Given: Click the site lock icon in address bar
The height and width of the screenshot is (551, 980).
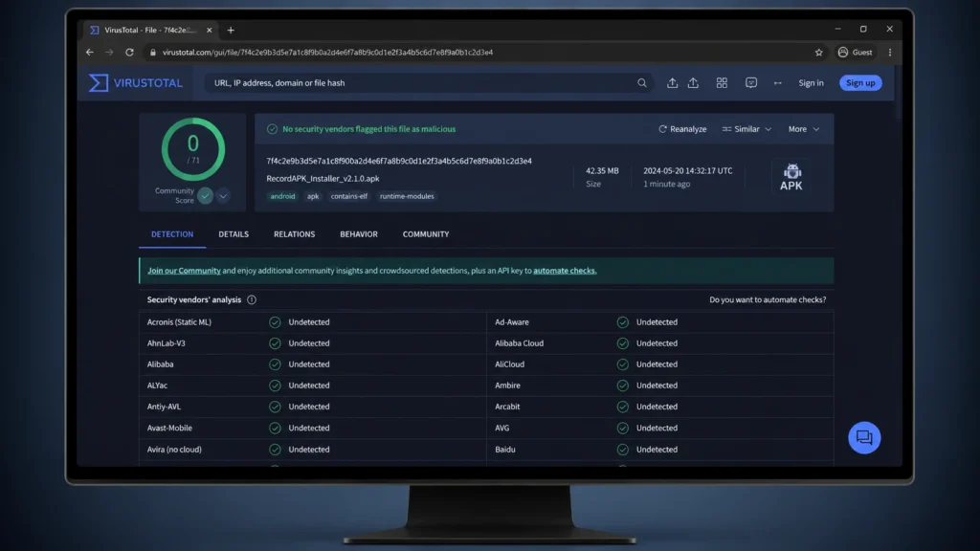Looking at the screenshot, I should (152, 53).
